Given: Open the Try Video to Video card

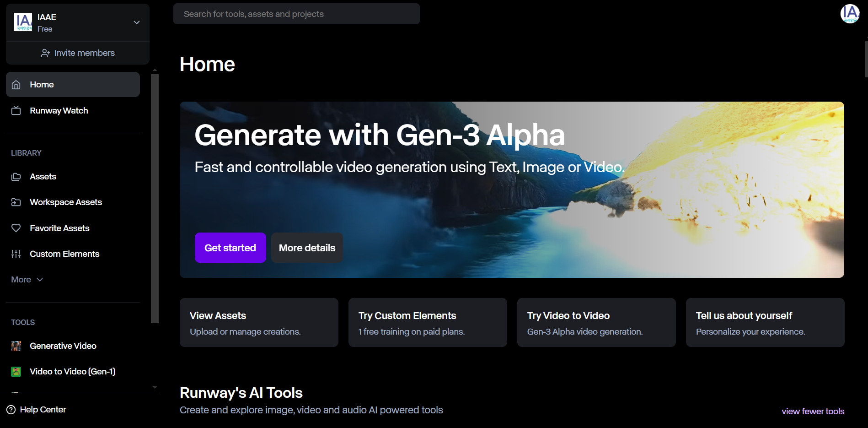Looking at the screenshot, I should (x=596, y=323).
